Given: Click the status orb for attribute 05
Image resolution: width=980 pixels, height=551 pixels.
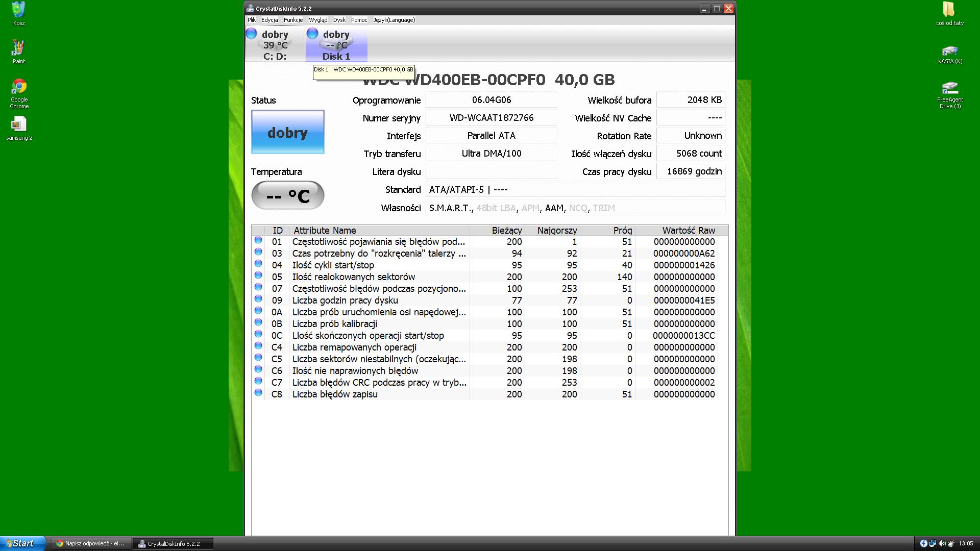Looking at the screenshot, I should point(258,275).
